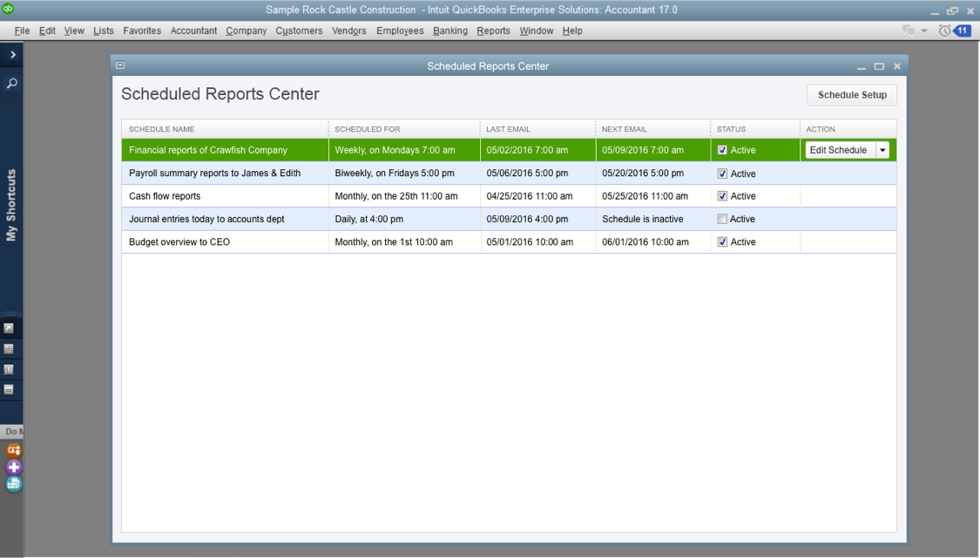Open the client collaborator chat bubbles icon
The height and width of the screenshot is (558, 980).
pyautogui.click(x=909, y=31)
